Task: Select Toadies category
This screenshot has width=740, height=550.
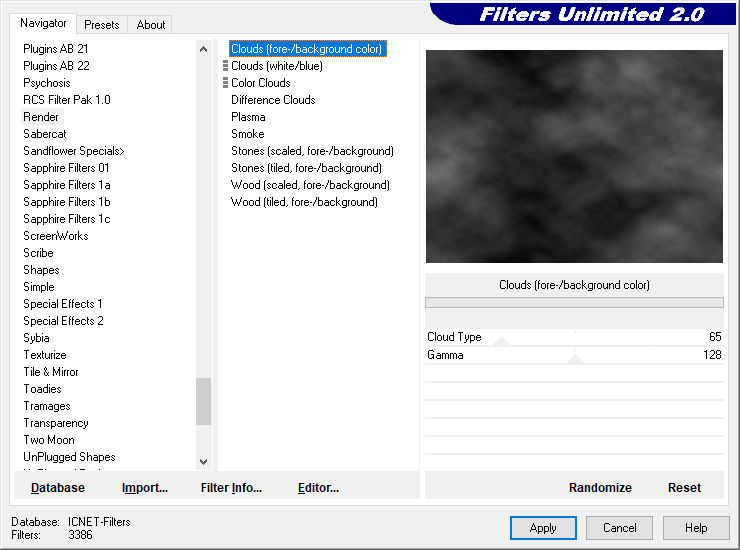Action: [42, 389]
